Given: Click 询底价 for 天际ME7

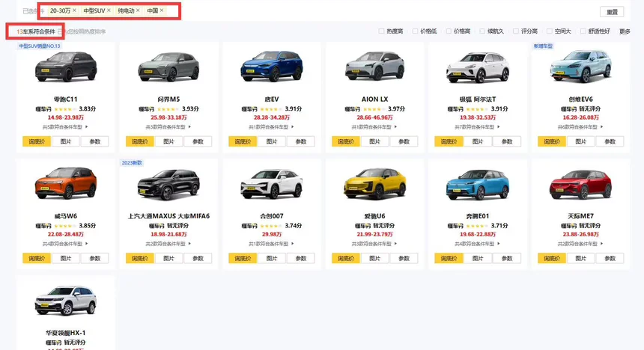Looking at the screenshot, I should pos(552,258).
